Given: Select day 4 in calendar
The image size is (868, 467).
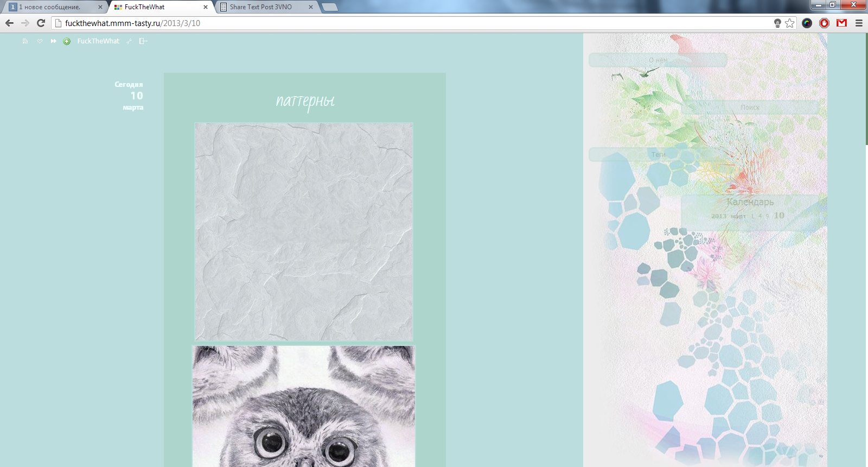Looking at the screenshot, I should click(760, 216).
